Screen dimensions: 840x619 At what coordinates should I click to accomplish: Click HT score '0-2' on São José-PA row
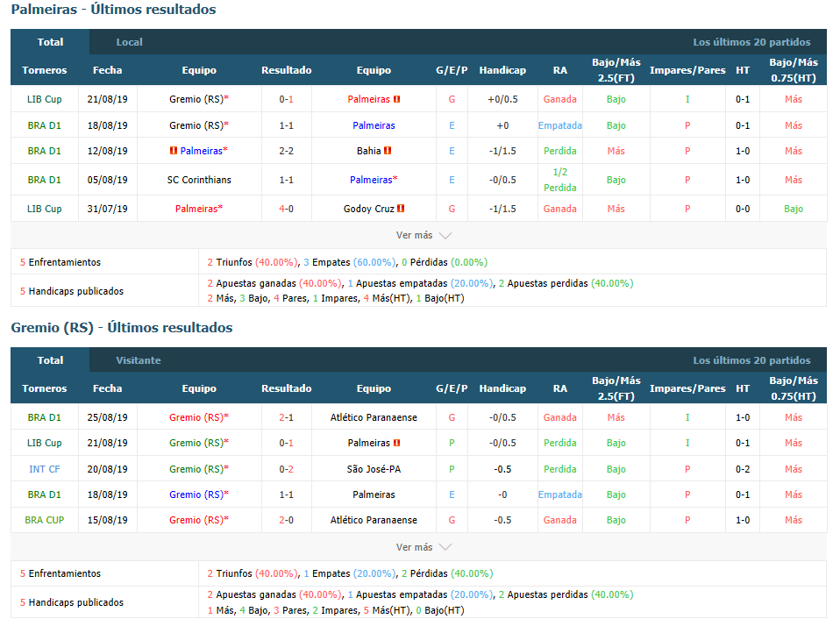[743, 469]
